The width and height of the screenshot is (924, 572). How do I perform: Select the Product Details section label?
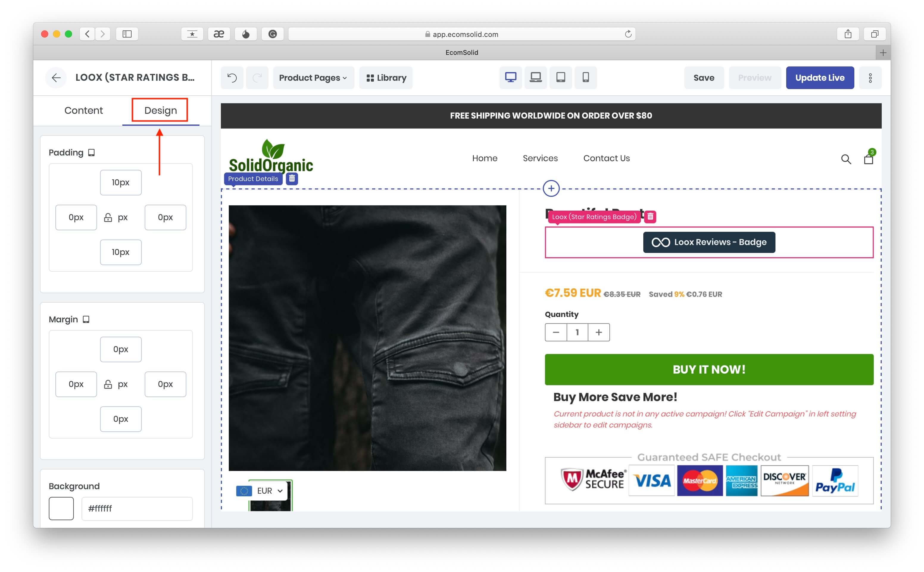point(253,178)
